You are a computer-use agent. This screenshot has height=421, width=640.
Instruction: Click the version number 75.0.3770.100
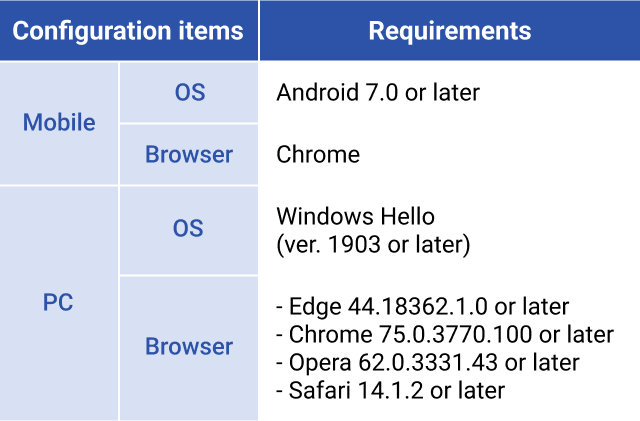[x=456, y=334]
